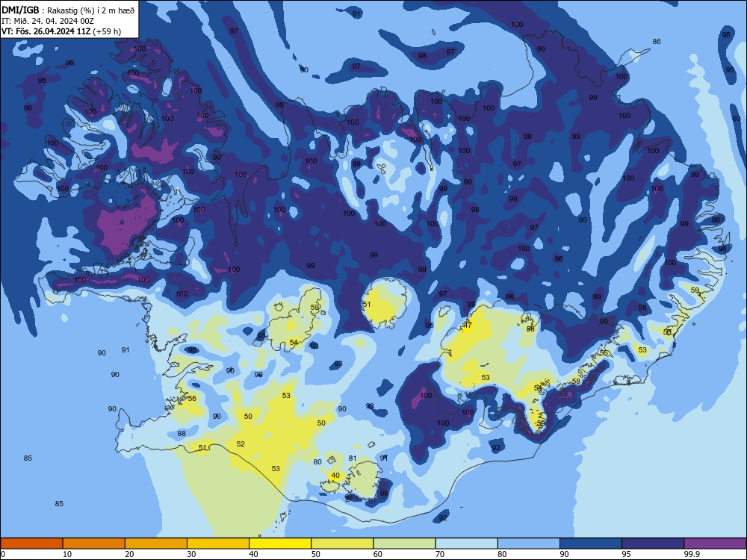
Task: Click the valid time line 'VT: Fös. 26.04.2024 11Z (+59 h)'
Action: pos(61,31)
